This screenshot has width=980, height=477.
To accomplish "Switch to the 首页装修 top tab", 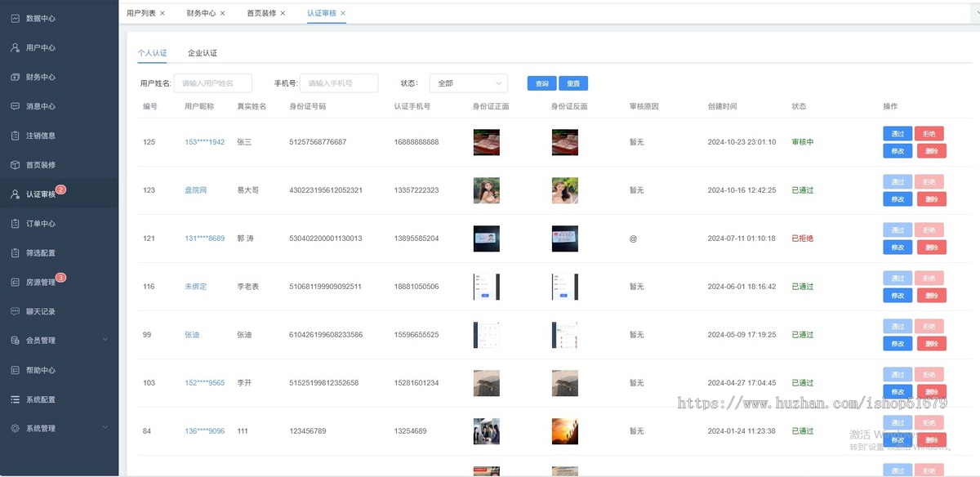I will (261, 13).
